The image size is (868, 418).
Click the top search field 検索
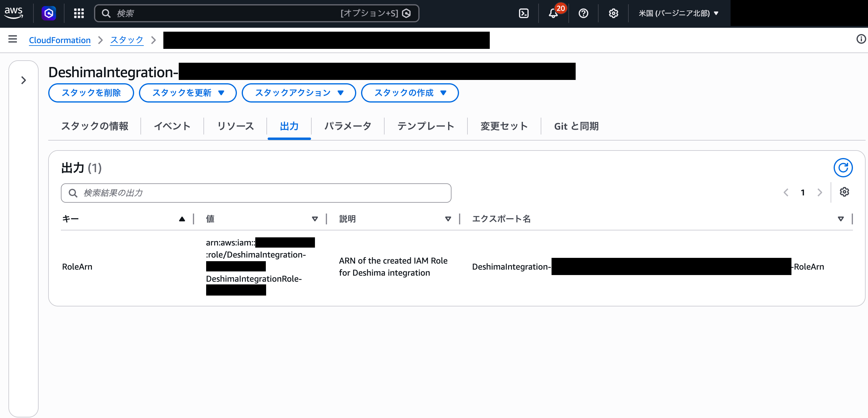257,13
